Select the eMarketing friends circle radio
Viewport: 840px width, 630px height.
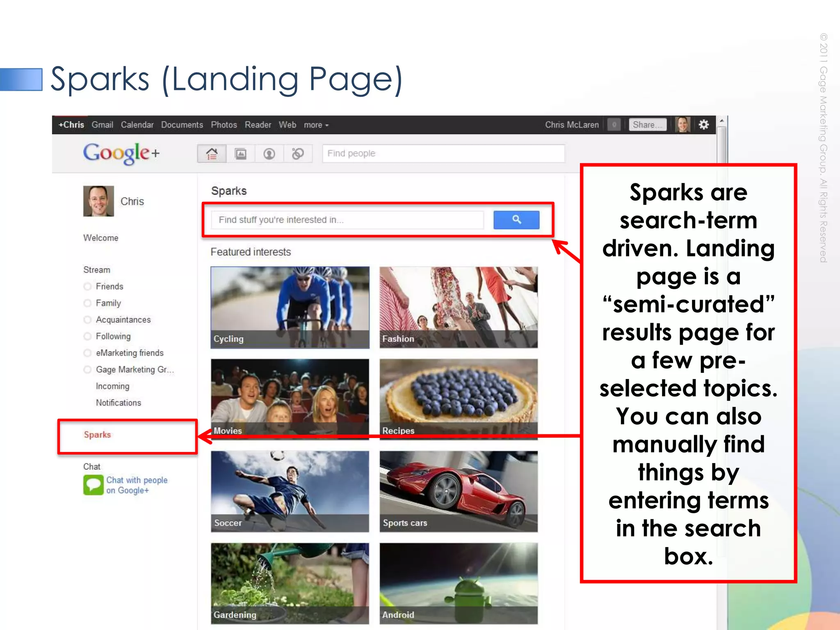(x=87, y=353)
